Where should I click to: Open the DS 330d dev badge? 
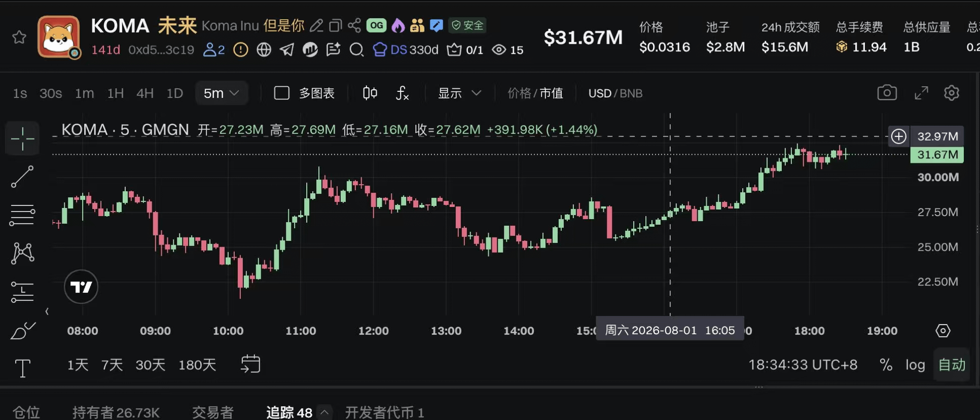point(406,50)
